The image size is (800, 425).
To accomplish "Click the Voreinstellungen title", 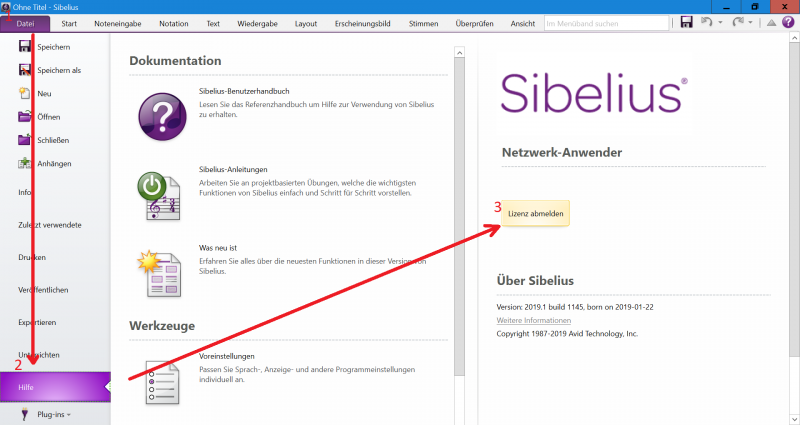I will coord(227,356).
